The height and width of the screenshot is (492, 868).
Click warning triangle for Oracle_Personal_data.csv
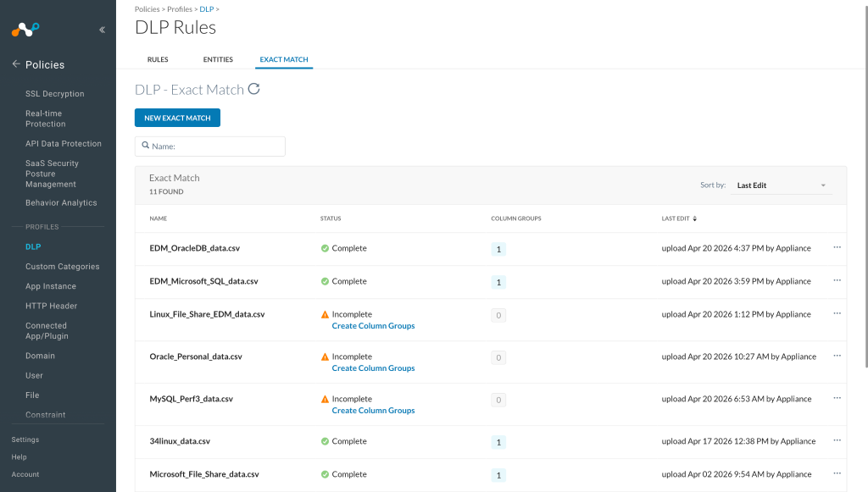pyautogui.click(x=325, y=357)
